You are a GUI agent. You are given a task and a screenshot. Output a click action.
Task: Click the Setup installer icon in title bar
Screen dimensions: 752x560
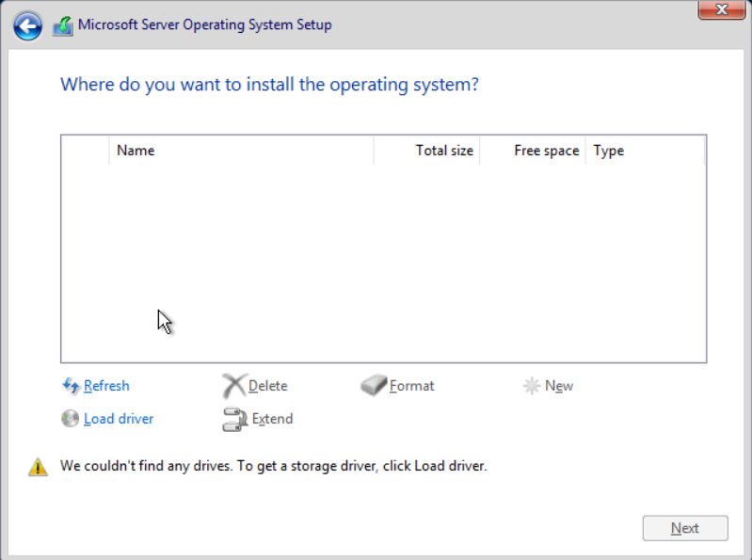[x=63, y=26]
